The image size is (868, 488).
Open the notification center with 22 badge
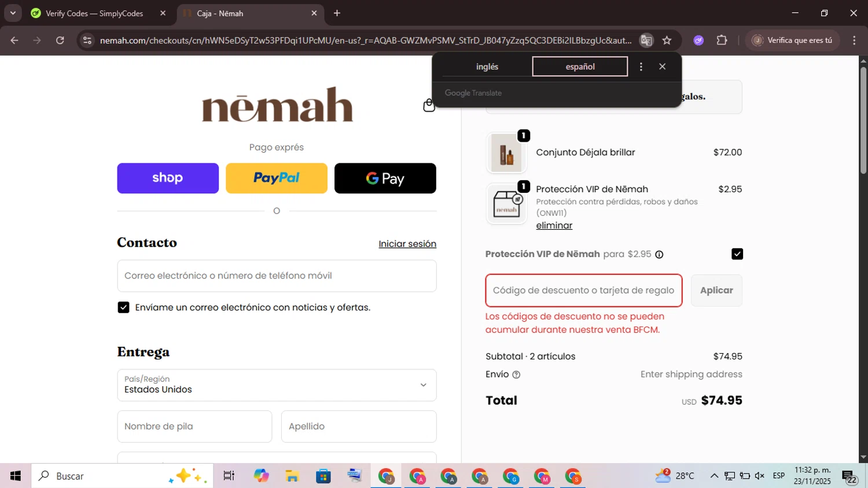pos(849,476)
